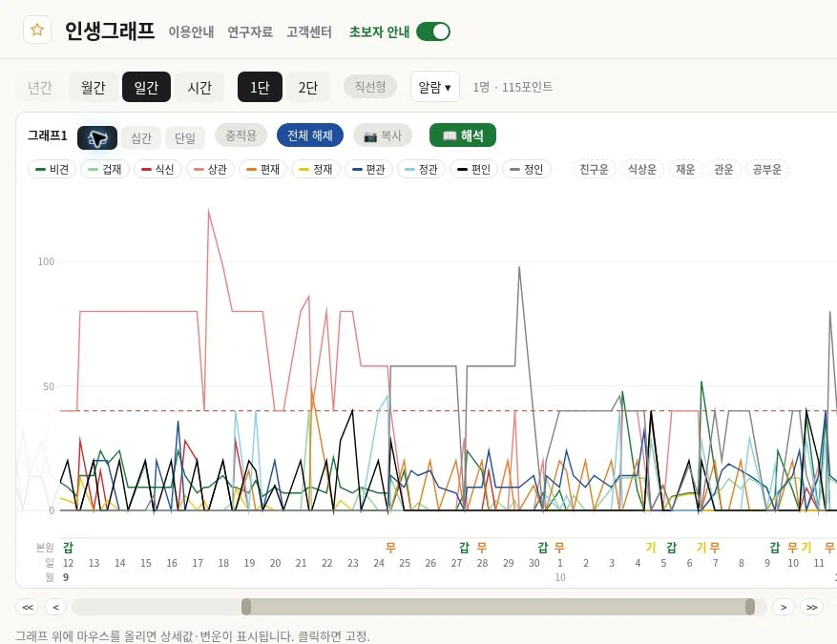Click the 단일 button
The image size is (837, 644).
(185, 138)
